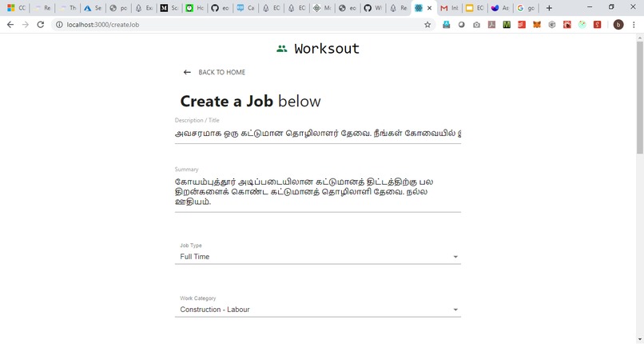Click BACK TO HOME link
Image resolution: width=644 pixels, height=344 pixels.
[222, 72]
